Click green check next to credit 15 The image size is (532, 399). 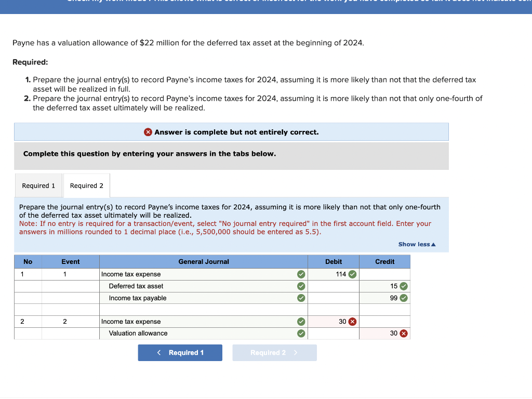coord(403,286)
